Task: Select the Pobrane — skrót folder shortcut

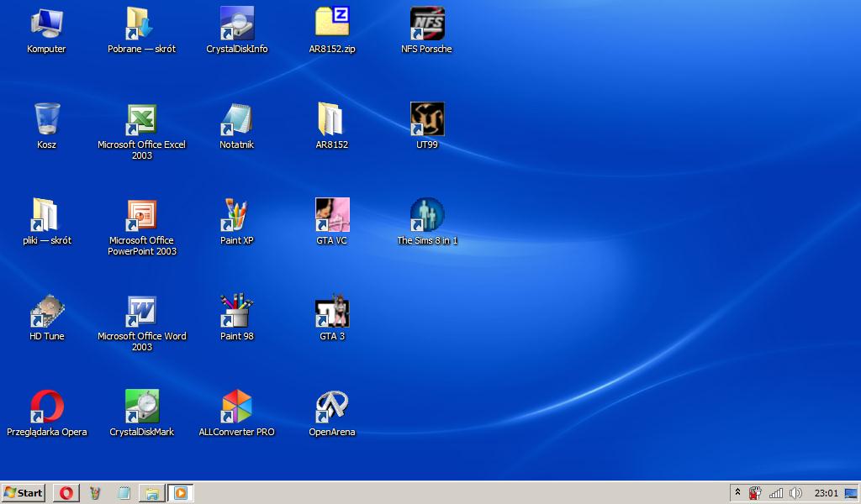Action: [x=141, y=31]
